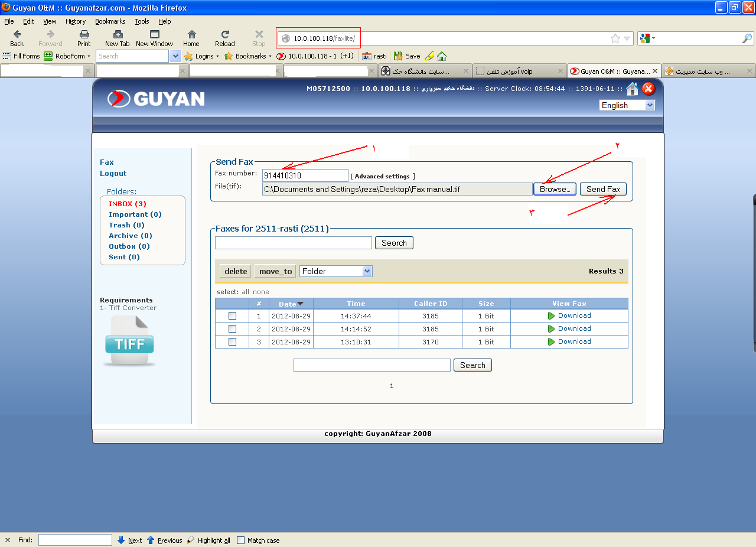Open the Edit menu

coord(28,21)
